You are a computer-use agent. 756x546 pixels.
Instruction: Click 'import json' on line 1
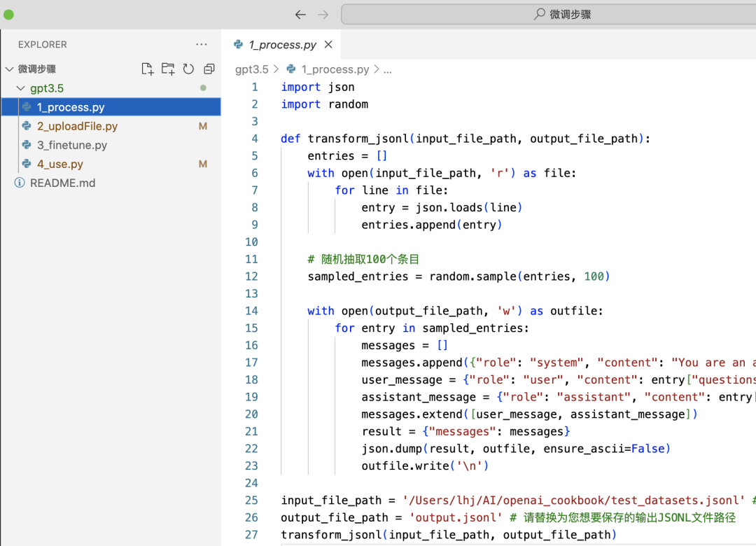318,87
